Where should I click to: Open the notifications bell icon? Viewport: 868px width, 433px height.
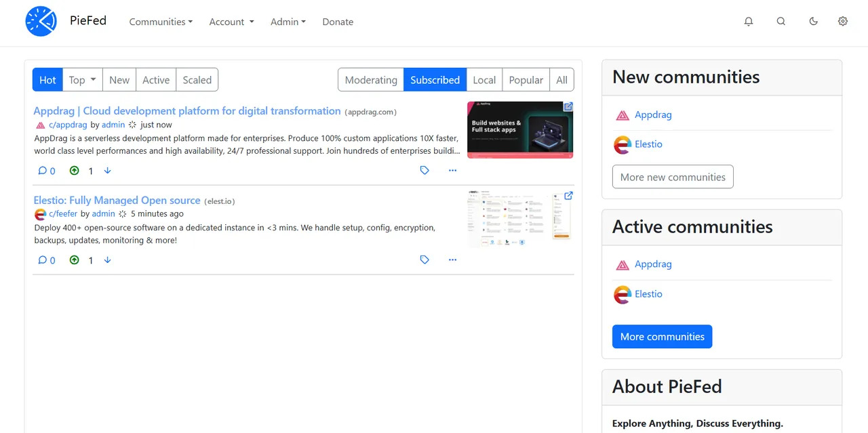tap(749, 22)
